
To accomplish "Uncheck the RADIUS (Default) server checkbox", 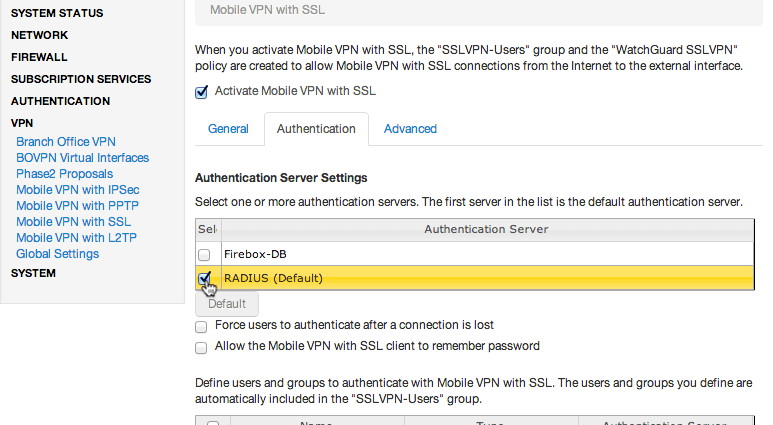I will 204,279.
